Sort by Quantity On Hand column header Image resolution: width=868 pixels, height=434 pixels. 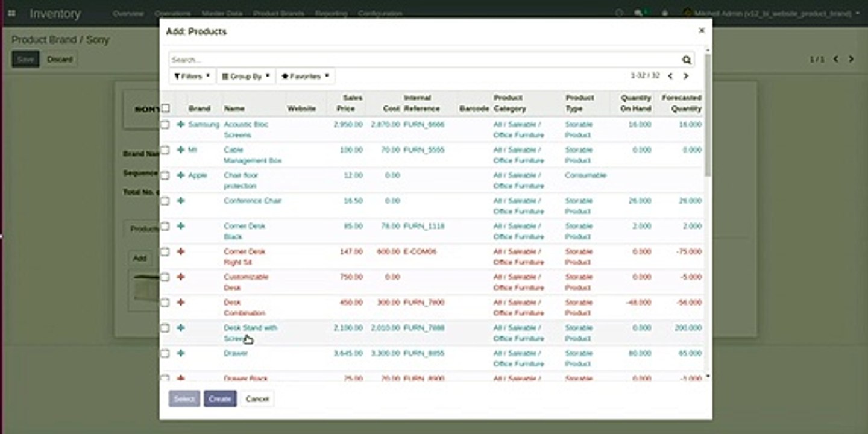coord(635,103)
